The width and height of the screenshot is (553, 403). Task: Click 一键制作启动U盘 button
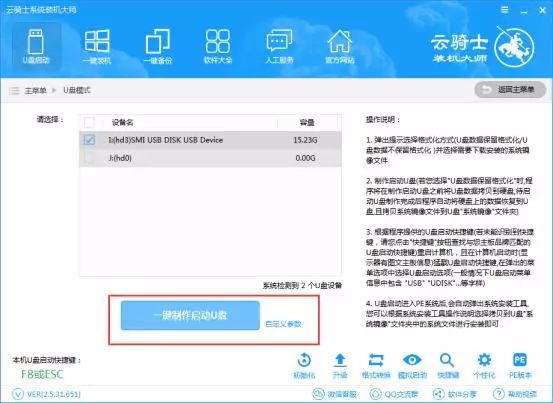tap(190, 316)
